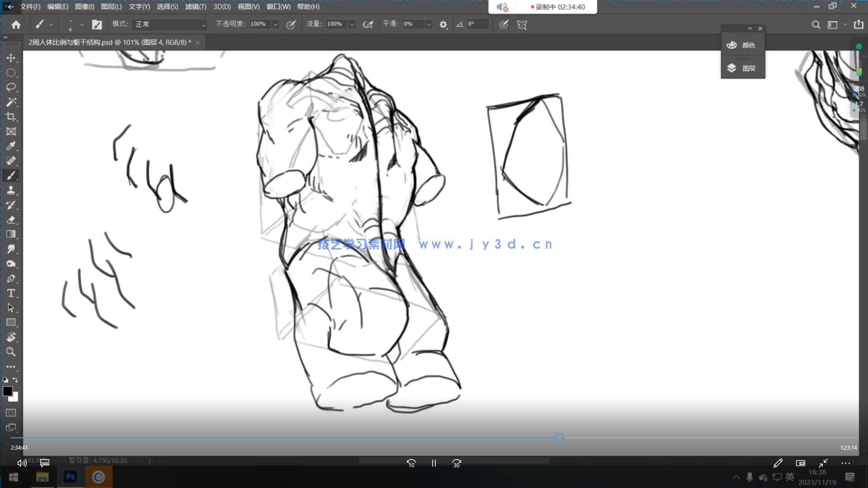868x488 pixels.
Task: Expand the smoothing 0% dropdown arrow
Action: (x=429, y=24)
